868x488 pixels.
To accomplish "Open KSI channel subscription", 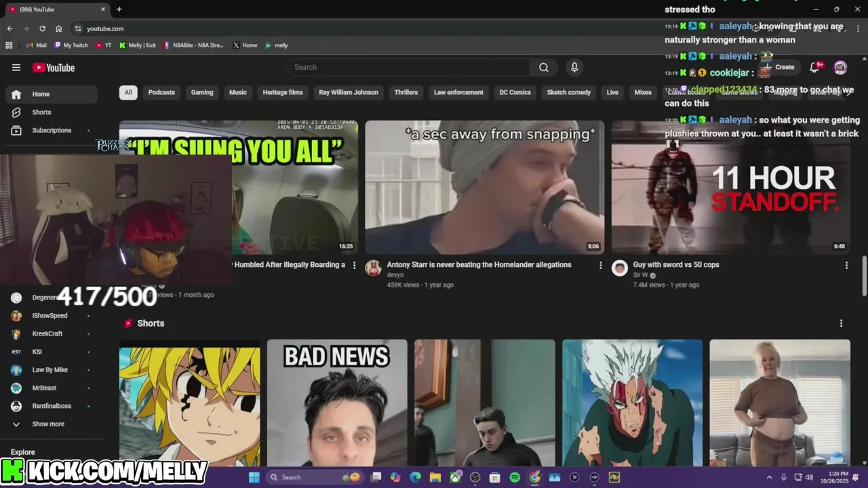I will (x=52, y=352).
